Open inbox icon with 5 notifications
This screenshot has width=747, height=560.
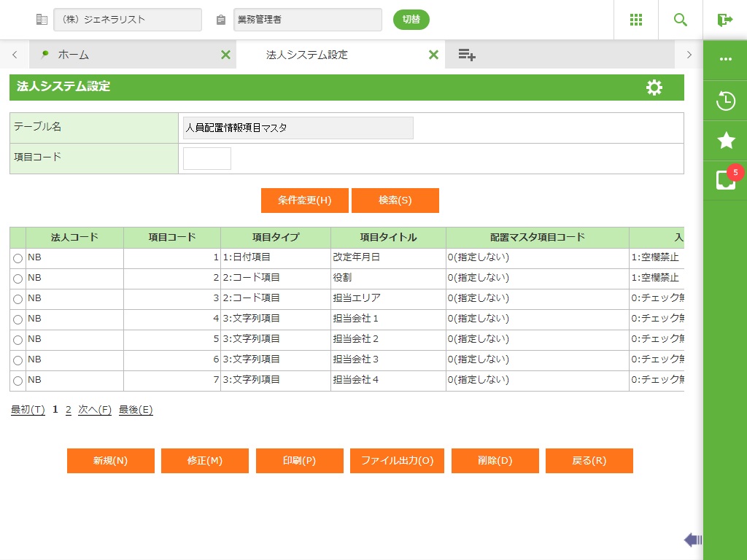pos(725,180)
